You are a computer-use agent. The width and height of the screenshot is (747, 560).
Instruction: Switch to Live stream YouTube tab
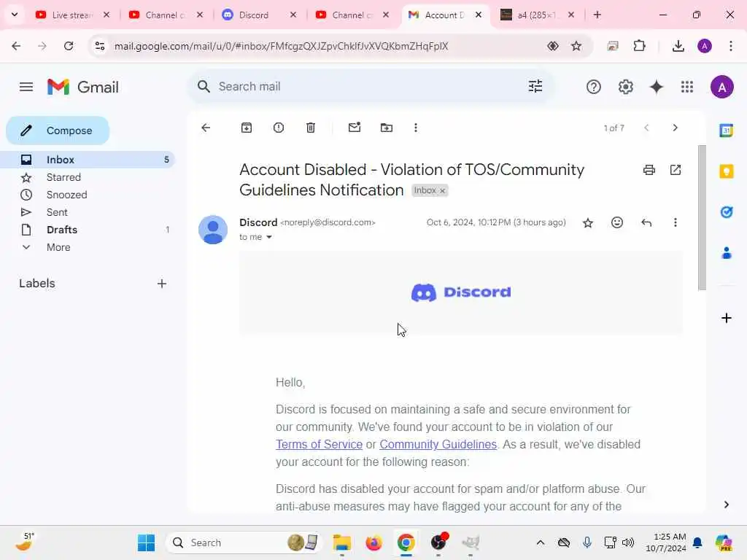[x=72, y=15]
